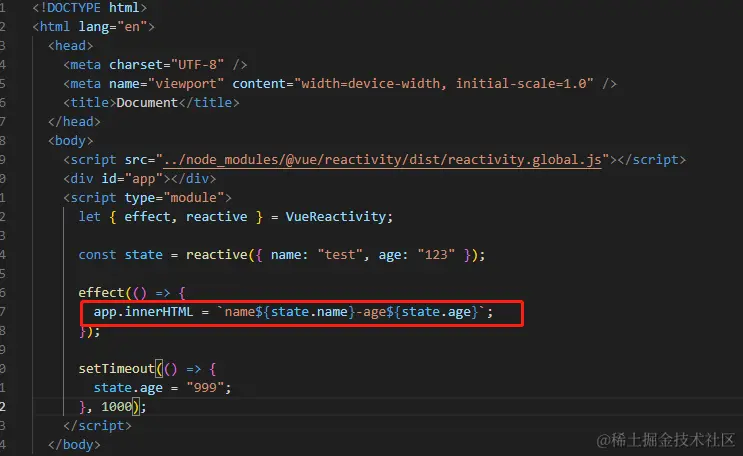Click the VueReactivity identifier

336,217
